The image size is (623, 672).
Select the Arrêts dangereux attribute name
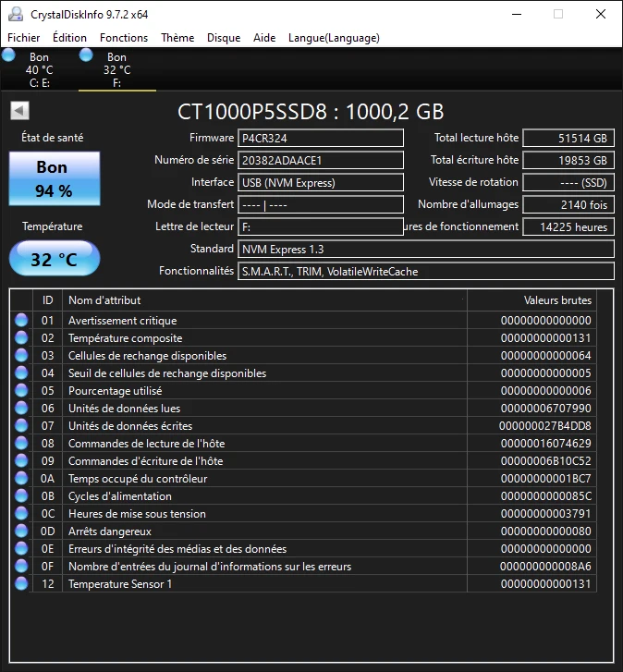tap(110, 531)
